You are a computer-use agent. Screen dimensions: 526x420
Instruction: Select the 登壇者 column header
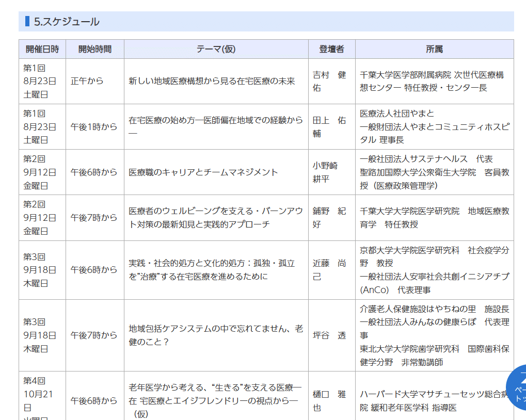[331, 49]
